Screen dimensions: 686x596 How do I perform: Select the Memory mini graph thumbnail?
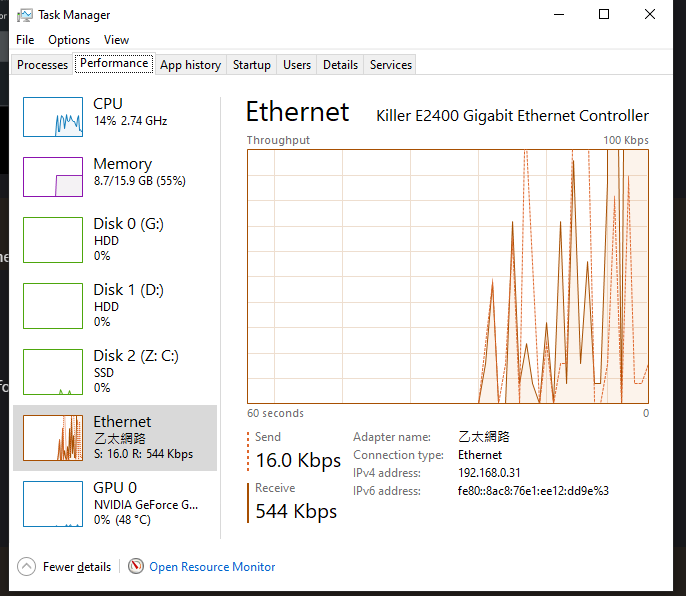[x=53, y=177]
